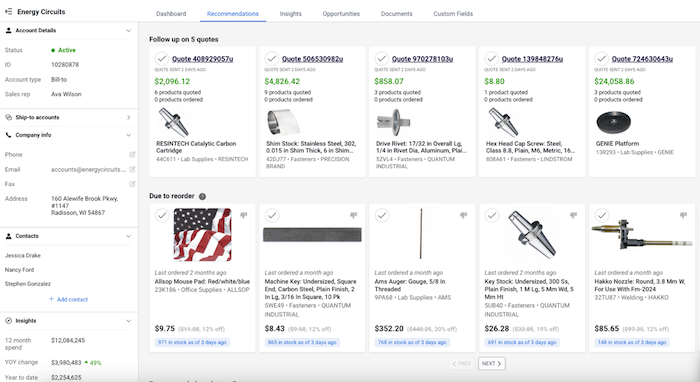Collapse the sidebar using the back arrow icon
This screenshot has height=382, width=700.
coord(8,12)
